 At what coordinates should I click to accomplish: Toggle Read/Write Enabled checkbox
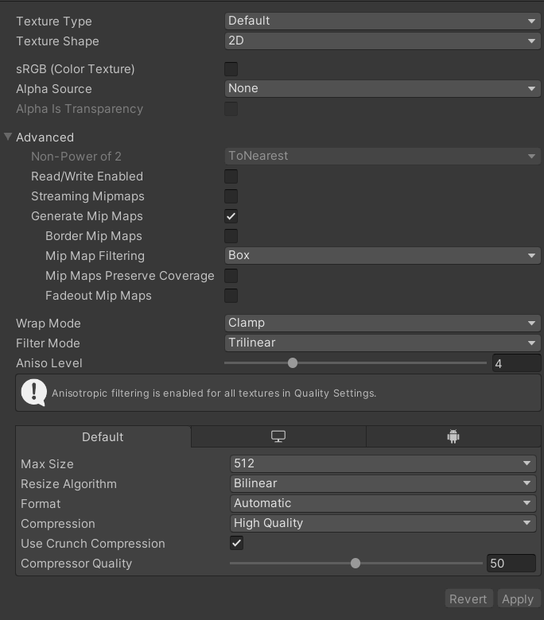[231, 176]
